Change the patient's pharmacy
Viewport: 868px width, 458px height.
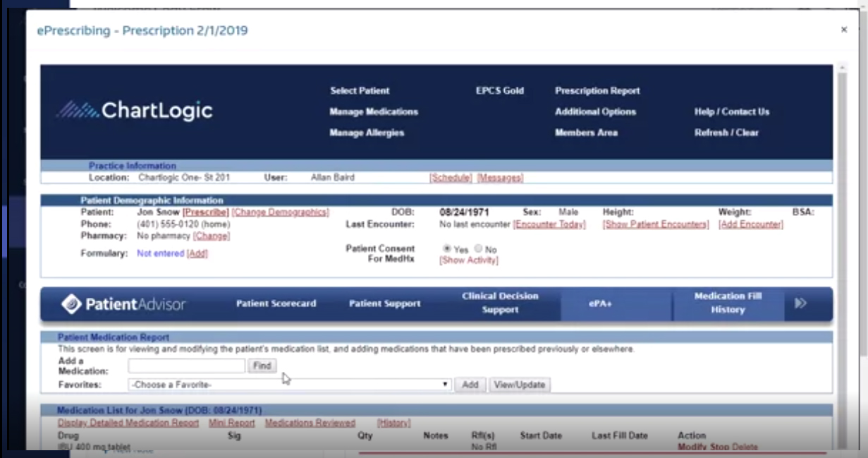211,236
